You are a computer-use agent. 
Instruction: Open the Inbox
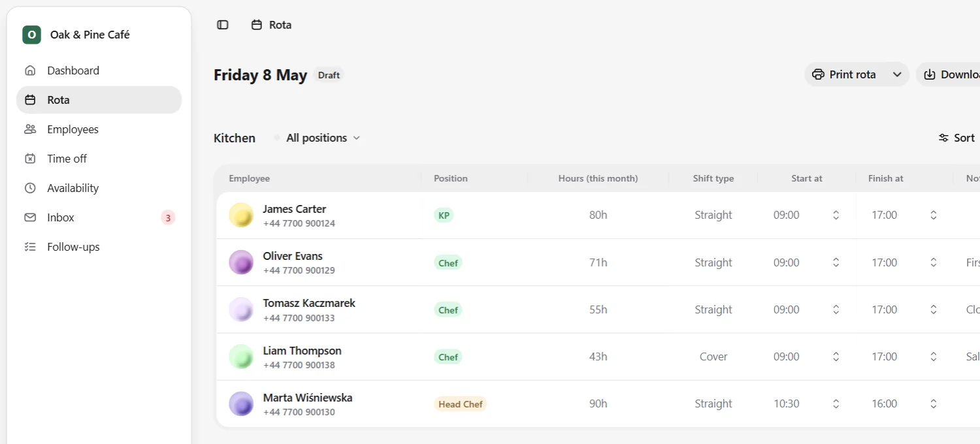point(99,217)
